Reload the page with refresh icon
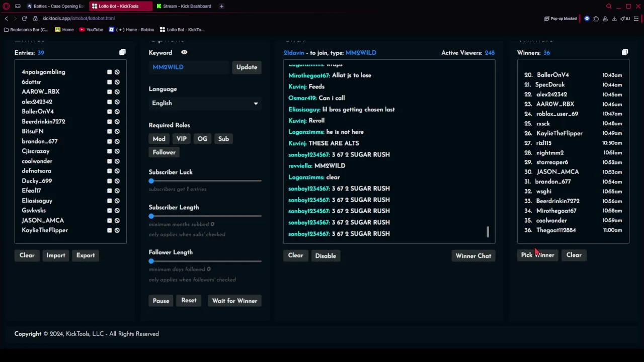The width and height of the screenshot is (644, 362). 24,19
